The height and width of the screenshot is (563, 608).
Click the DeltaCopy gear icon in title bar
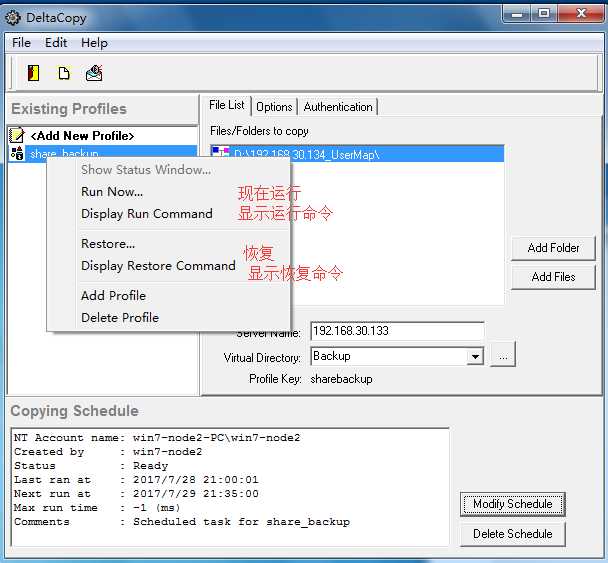[x=13, y=18]
